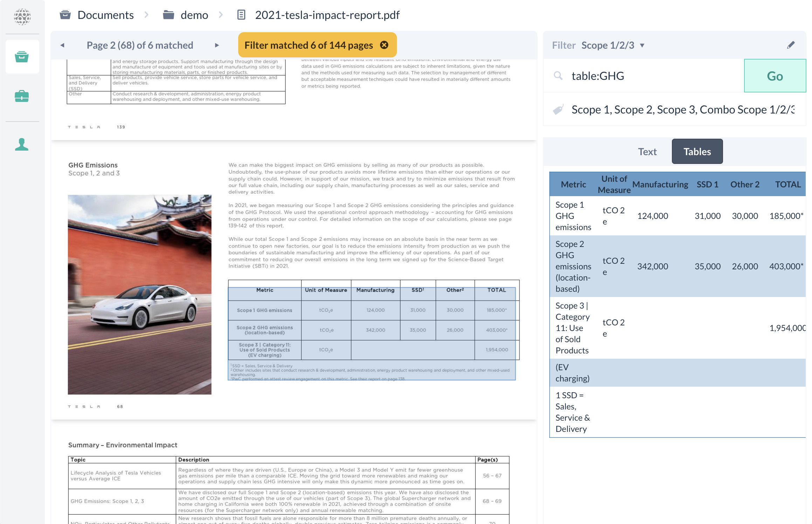The height and width of the screenshot is (524, 812).
Task: Navigate to the demo folder breadcrumb
Action: [x=194, y=15]
